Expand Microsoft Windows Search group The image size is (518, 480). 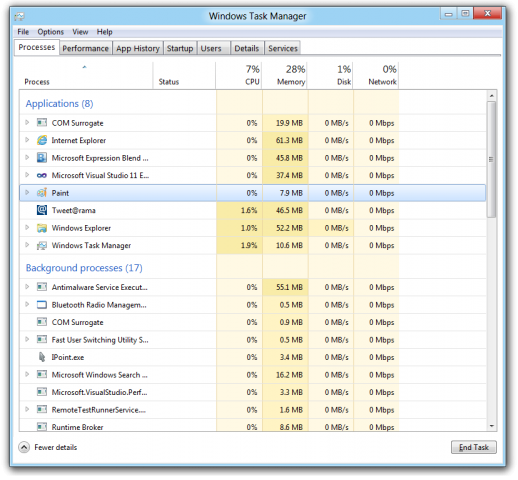click(27, 374)
